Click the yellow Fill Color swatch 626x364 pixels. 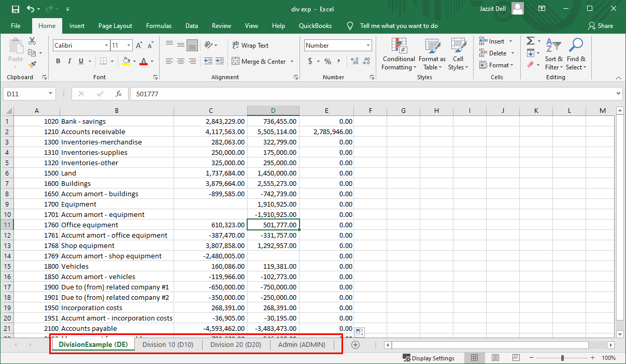click(x=126, y=61)
